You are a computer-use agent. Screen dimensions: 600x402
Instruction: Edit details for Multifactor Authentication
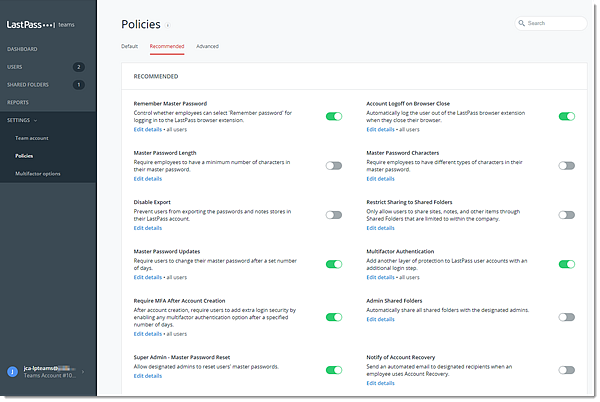pyautogui.click(x=380, y=277)
